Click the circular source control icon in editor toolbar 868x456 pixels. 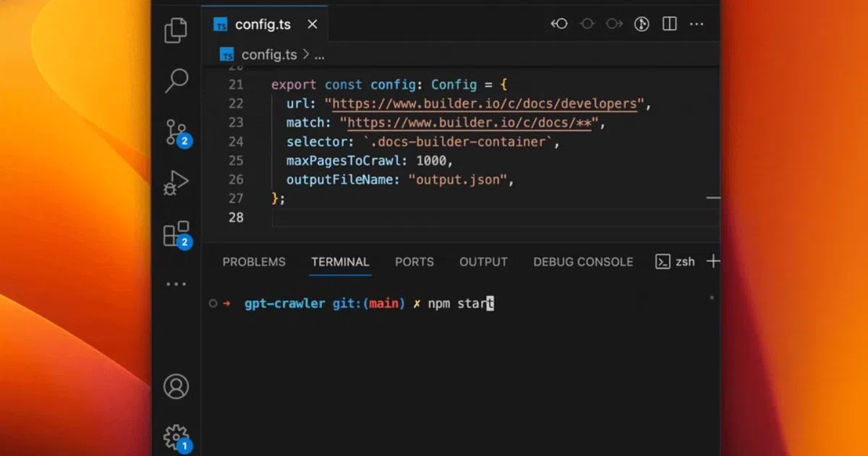(x=642, y=24)
